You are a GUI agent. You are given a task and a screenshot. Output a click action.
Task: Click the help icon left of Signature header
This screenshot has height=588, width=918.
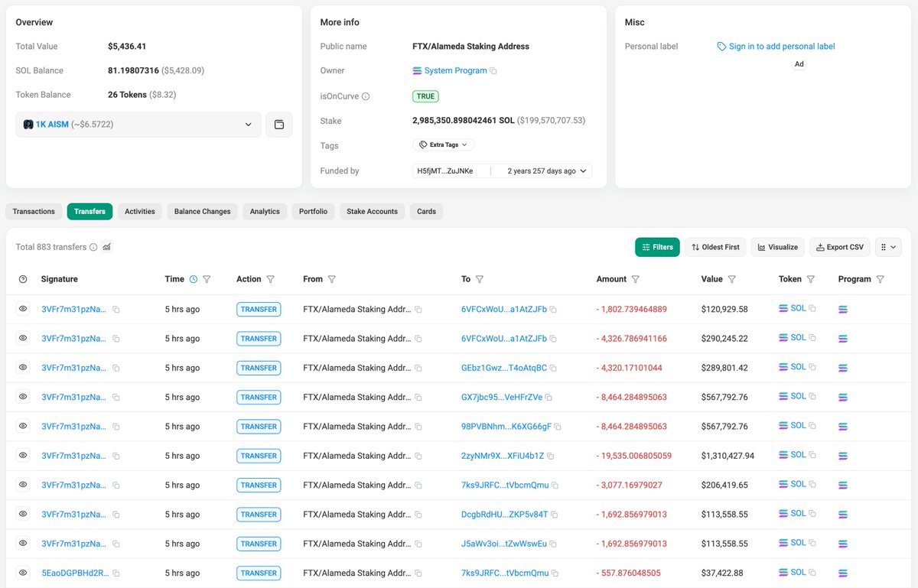click(23, 279)
